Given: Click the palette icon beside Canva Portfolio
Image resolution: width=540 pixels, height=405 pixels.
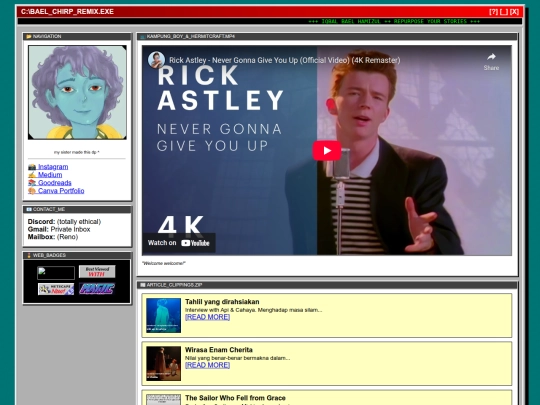Looking at the screenshot, I should pyautogui.click(x=32, y=191).
